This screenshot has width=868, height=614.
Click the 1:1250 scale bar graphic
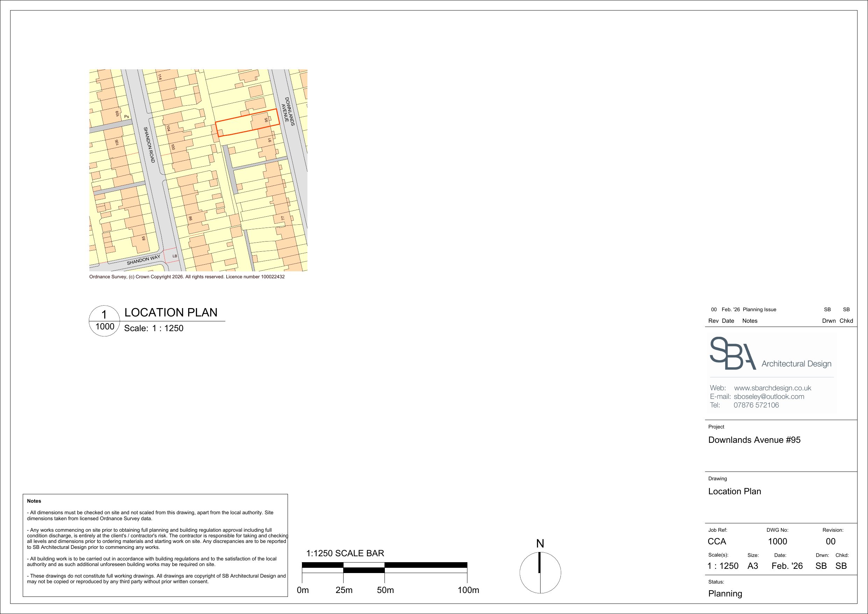click(384, 568)
